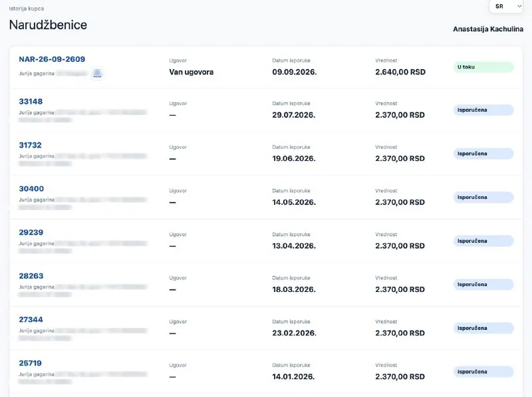Select the delivery date 13.04.2026.
The height and width of the screenshot is (397, 532).
coord(294,245)
